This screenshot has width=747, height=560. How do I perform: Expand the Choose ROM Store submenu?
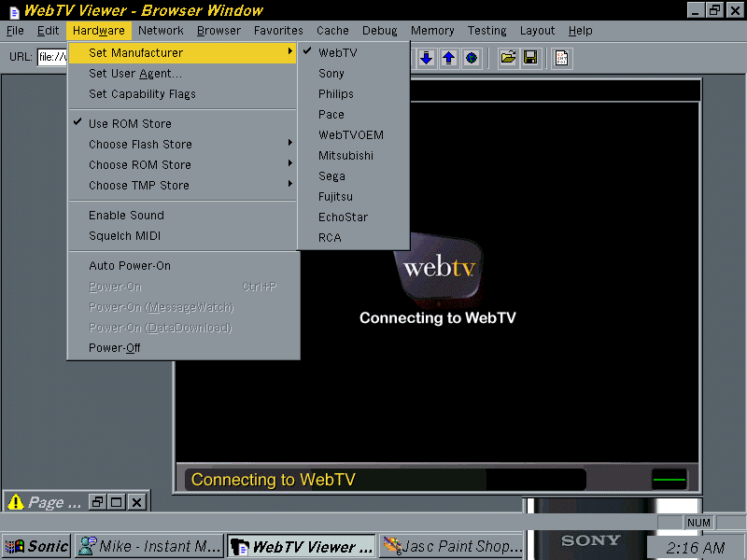pos(139,164)
